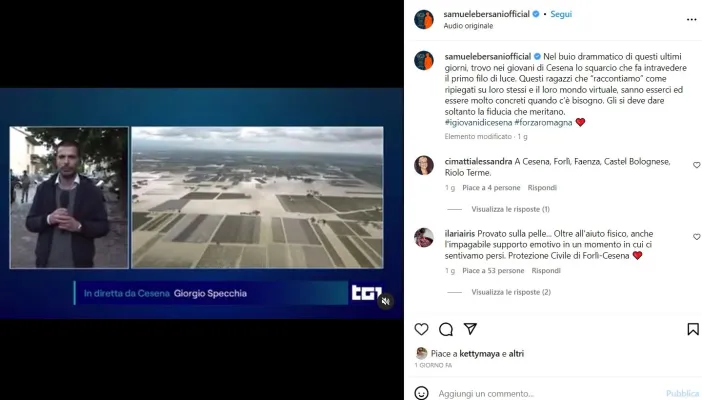Open comments via the speech bubble icon
The width and height of the screenshot is (702, 400).
coord(446,329)
